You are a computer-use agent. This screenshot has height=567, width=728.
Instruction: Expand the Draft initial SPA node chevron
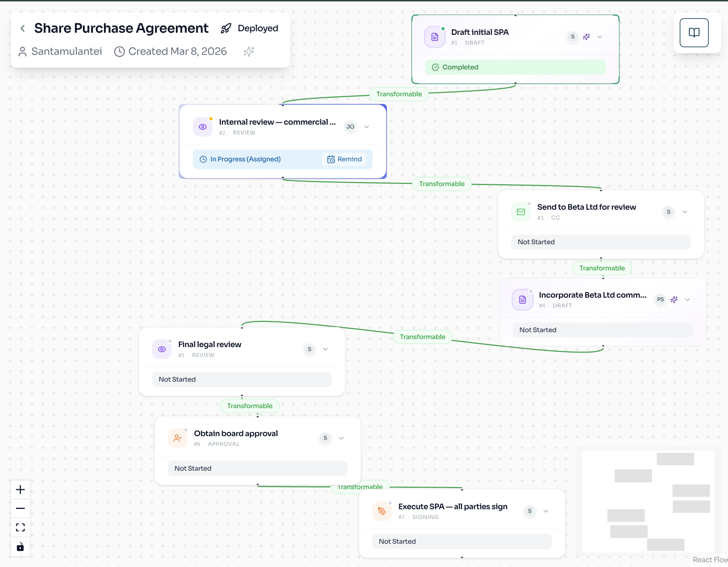point(600,37)
